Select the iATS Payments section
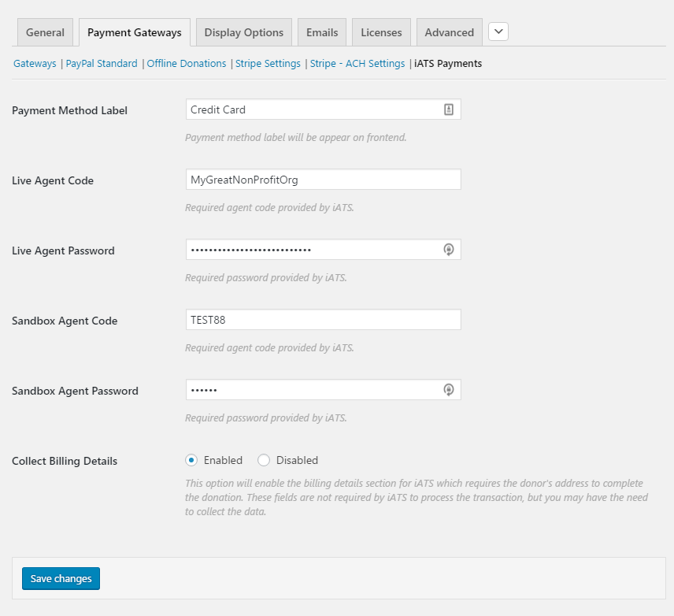This screenshot has height=616, width=674. pos(448,63)
